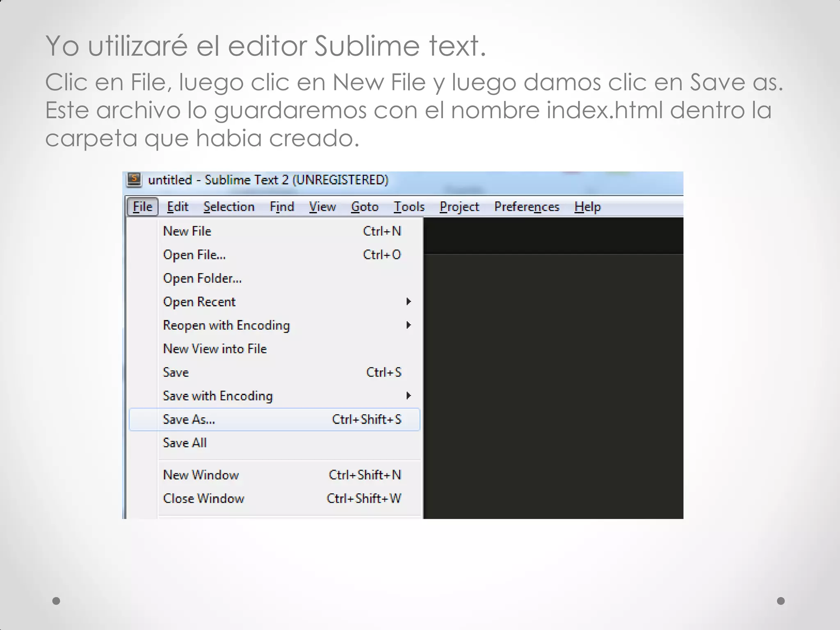840x630 pixels.
Task: Open the Find menu
Action: (282, 207)
